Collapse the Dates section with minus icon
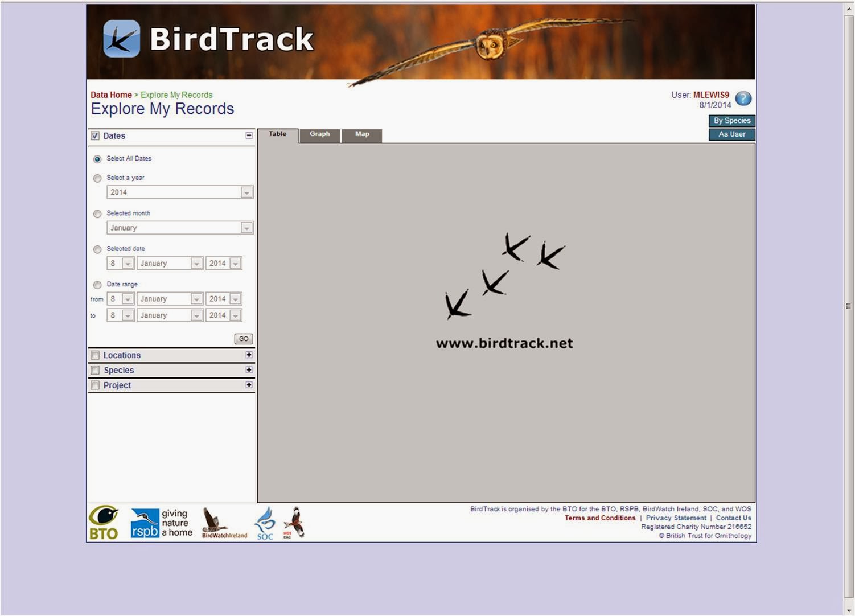 coord(249,135)
